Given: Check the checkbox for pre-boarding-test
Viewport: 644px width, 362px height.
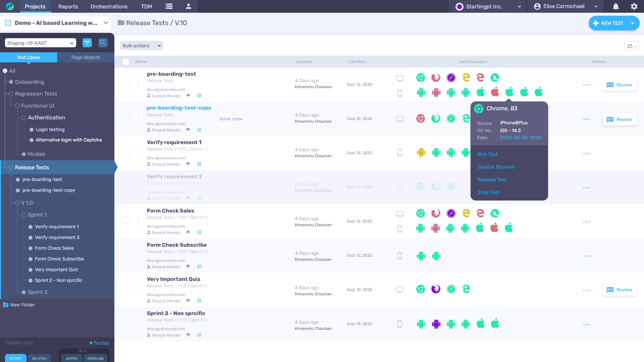Looking at the screenshot, I should 126,85.
